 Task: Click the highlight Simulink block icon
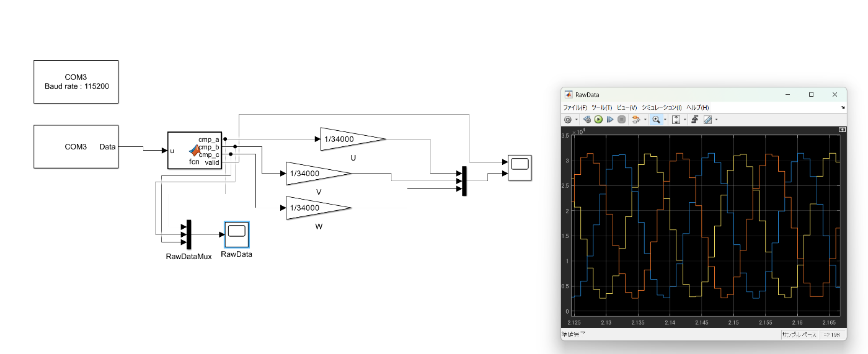637,119
